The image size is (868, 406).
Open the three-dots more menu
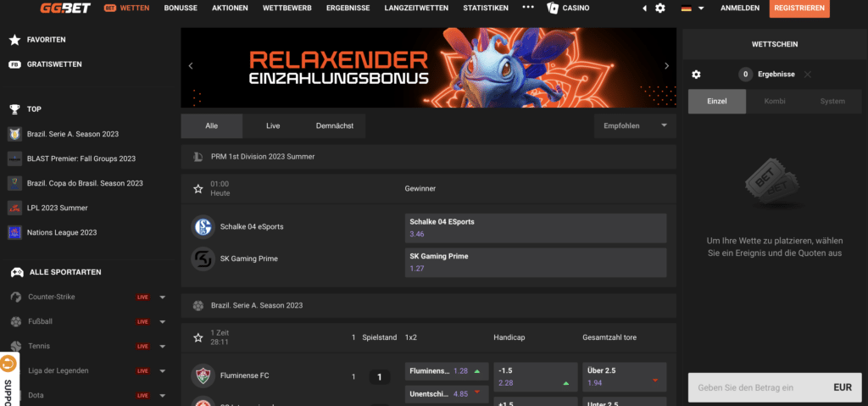tap(528, 7)
